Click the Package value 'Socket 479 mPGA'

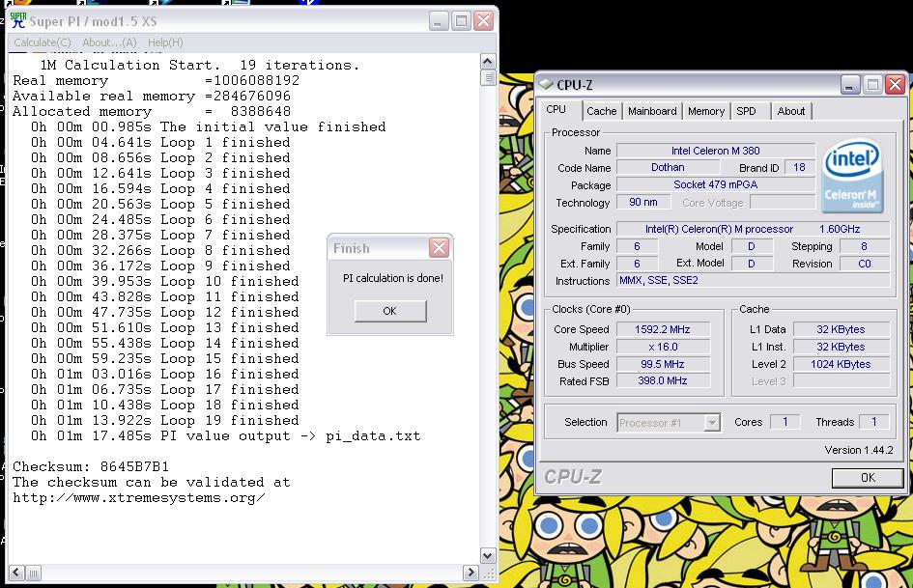pyautogui.click(x=716, y=184)
